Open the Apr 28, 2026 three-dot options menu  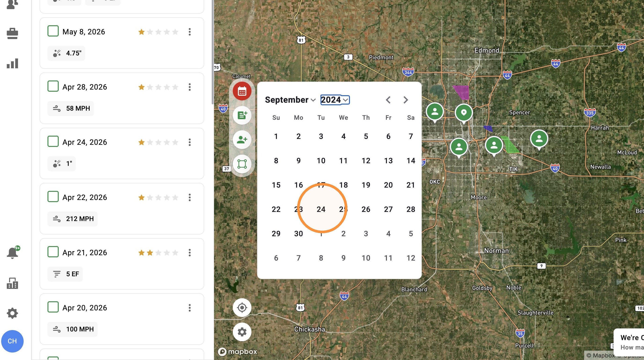click(x=190, y=87)
